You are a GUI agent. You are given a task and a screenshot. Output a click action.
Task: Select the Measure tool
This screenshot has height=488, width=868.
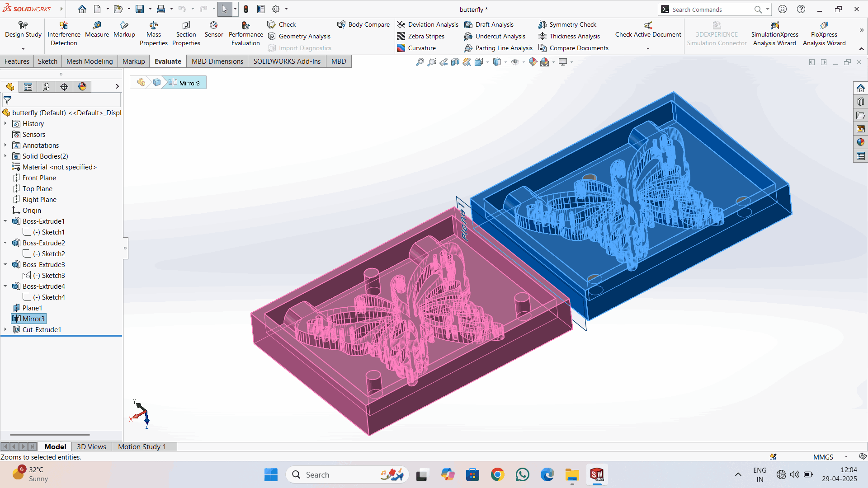[x=97, y=30]
